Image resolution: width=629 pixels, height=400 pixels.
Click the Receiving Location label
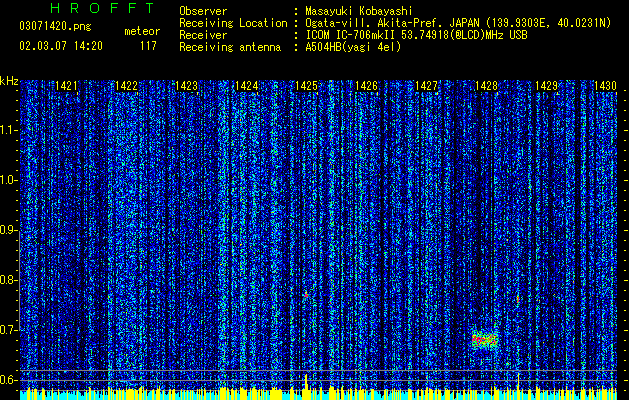pos(233,23)
